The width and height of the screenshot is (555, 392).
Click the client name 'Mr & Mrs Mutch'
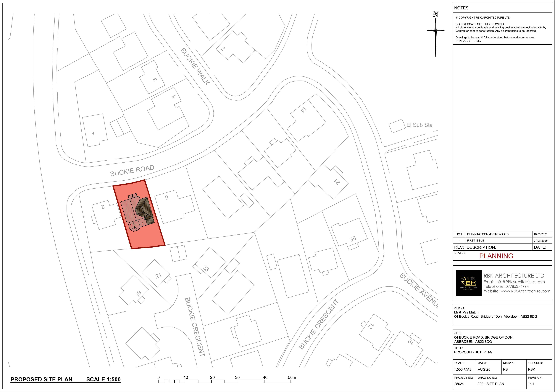tap(466, 312)
